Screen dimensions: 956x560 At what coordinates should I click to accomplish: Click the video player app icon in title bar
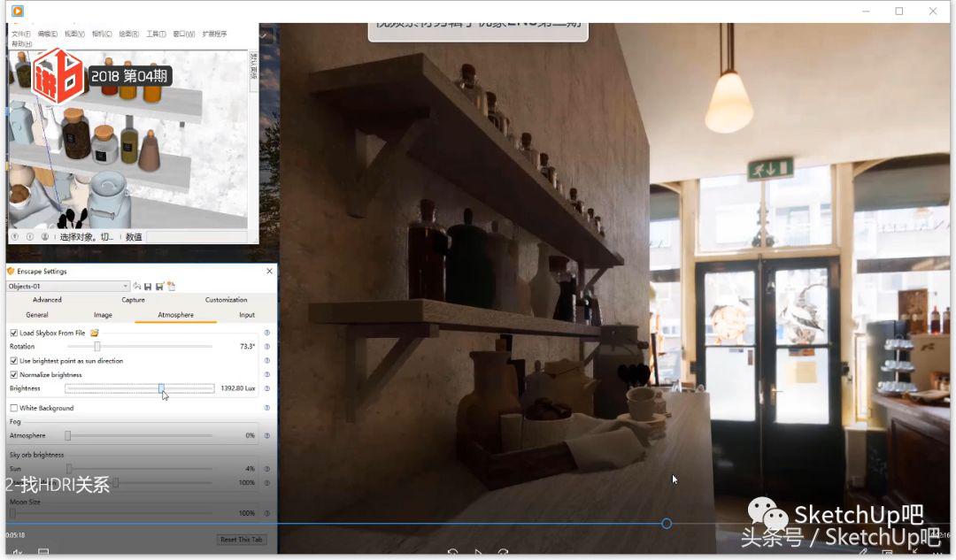tap(18, 12)
